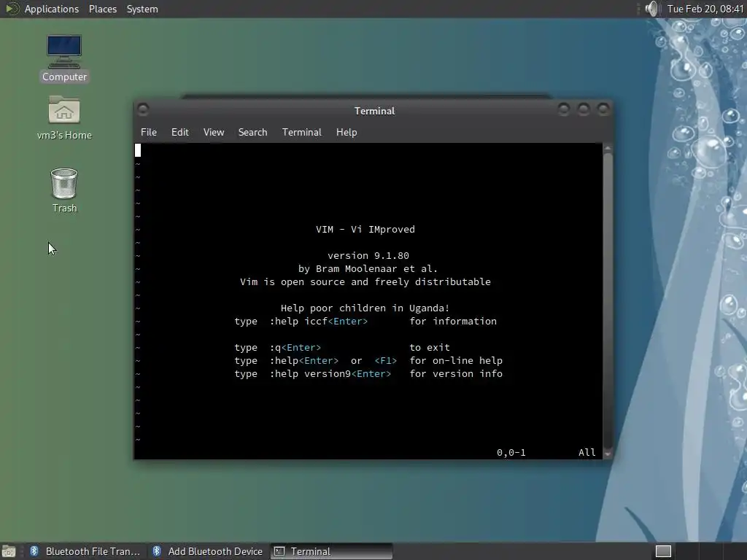Viewport: 747px width, 560px height.
Task: Click the ':q<Enter>' text
Action: point(295,348)
